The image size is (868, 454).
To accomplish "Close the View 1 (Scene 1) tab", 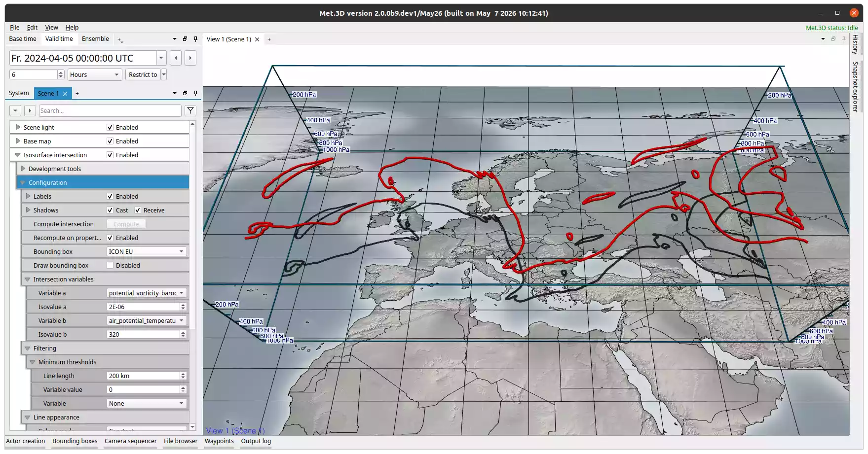I will click(257, 39).
